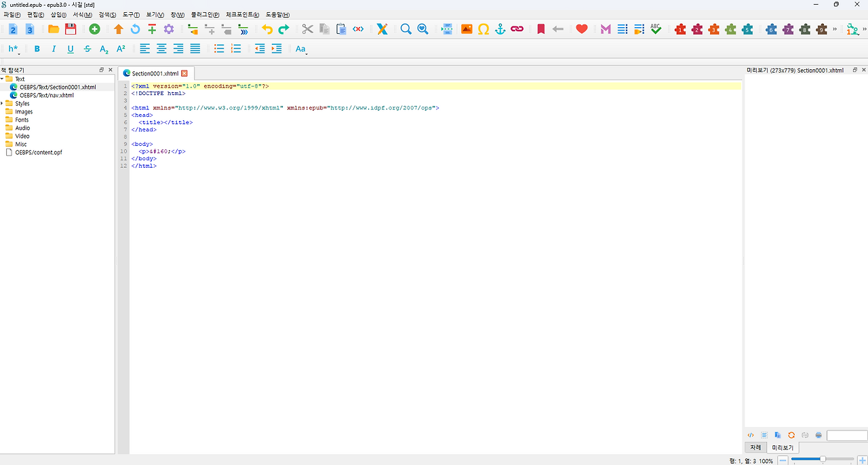
Task: Justify the paragraph text
Action: point(195,49)
